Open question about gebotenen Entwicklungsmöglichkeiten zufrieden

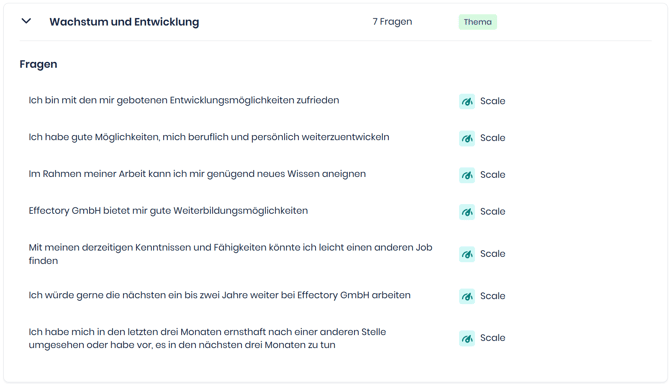pos(184,100)
